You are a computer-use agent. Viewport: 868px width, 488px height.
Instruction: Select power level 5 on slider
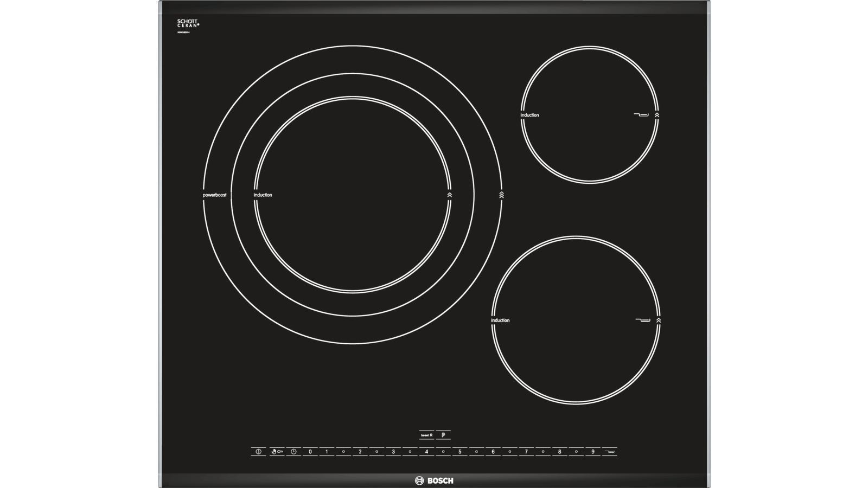[460, 451]
